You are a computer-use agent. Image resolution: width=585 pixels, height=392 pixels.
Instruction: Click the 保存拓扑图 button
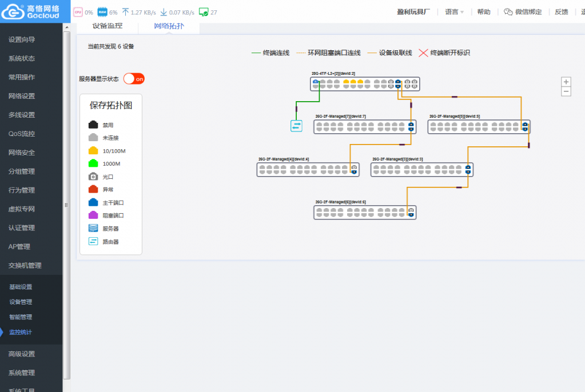(x=111, y=106)
